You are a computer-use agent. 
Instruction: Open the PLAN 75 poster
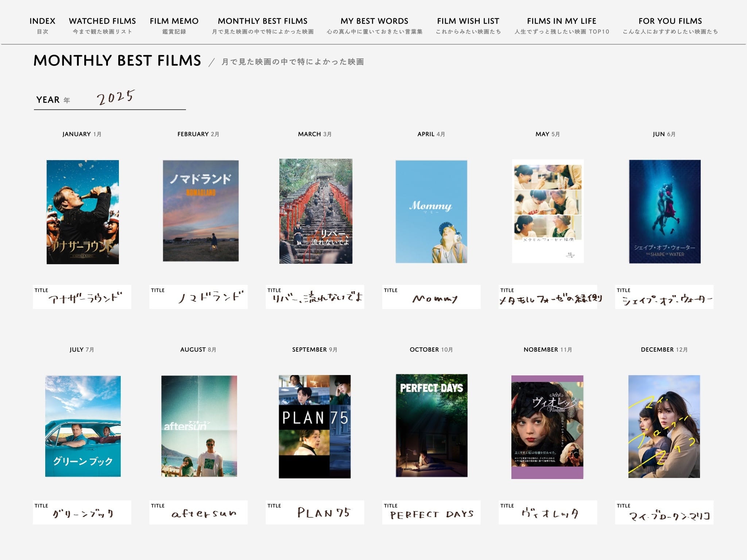[x=314, y=426]
